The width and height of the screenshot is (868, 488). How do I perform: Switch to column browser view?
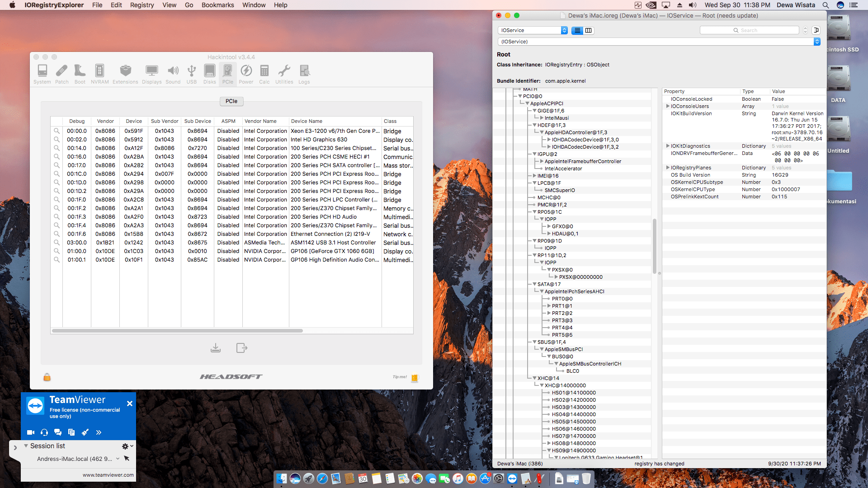coord(588,30)
